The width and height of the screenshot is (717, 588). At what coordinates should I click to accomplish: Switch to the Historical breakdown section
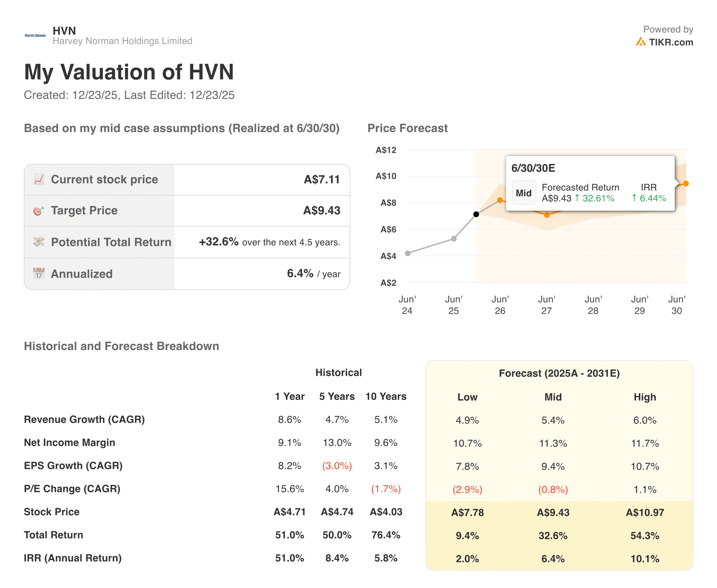pos(339,372)
